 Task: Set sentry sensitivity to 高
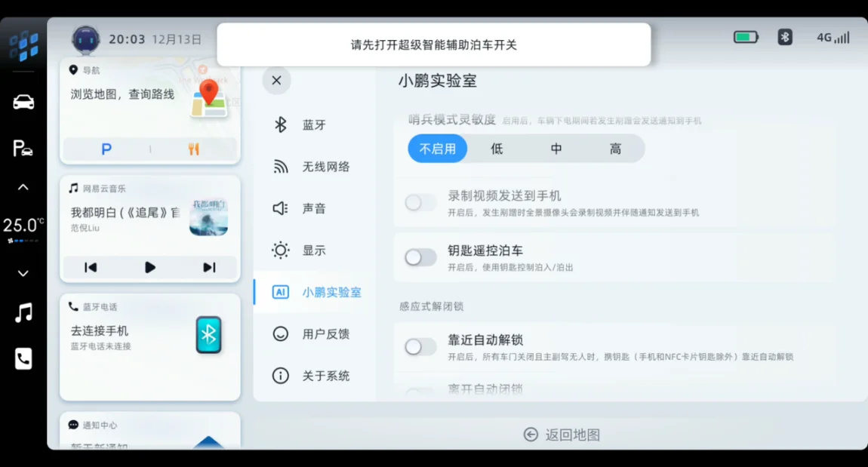coord(615,149)
